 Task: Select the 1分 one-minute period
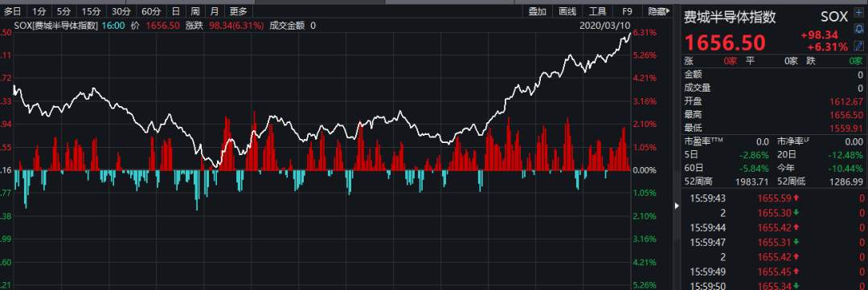[x=39, y=11]
